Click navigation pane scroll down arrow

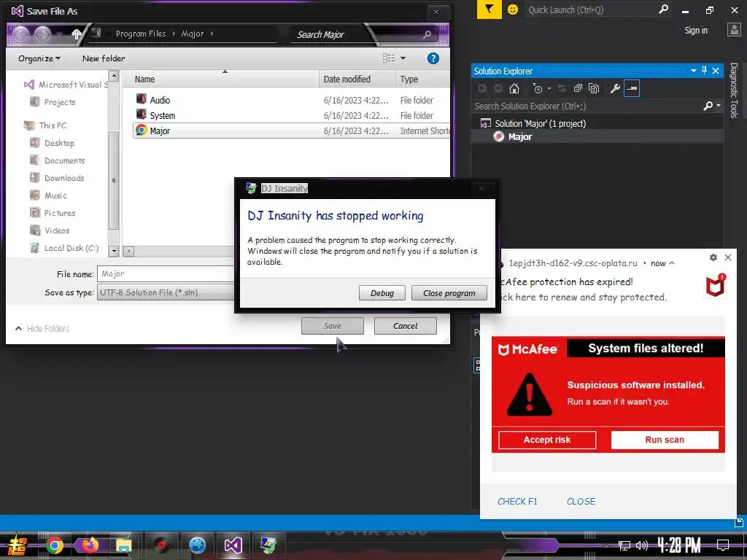point(113,251)
